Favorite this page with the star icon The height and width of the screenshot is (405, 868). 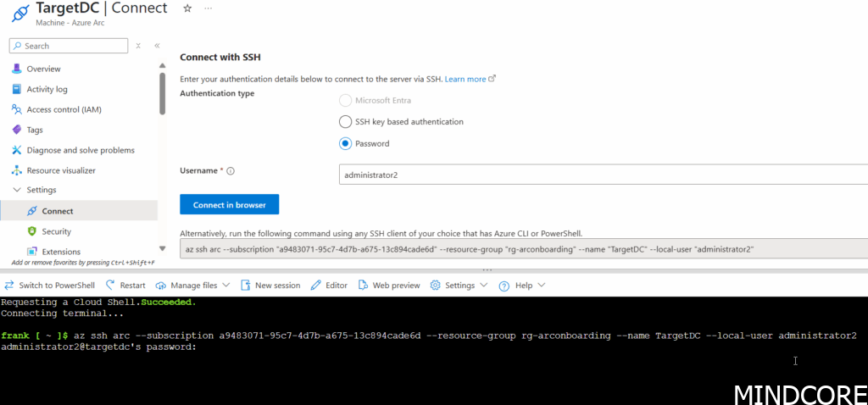[187, 8]
